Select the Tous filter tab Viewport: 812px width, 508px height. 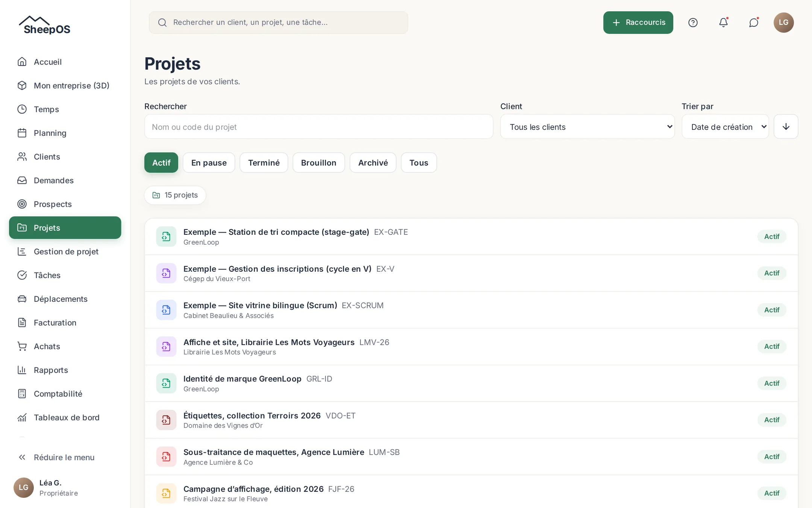[x=419, y=163]
